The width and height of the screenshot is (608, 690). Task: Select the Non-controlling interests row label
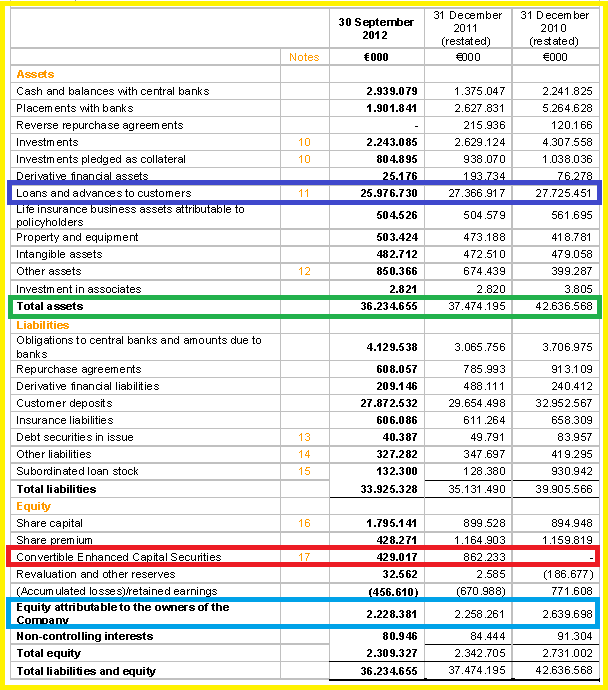[84, 636]
